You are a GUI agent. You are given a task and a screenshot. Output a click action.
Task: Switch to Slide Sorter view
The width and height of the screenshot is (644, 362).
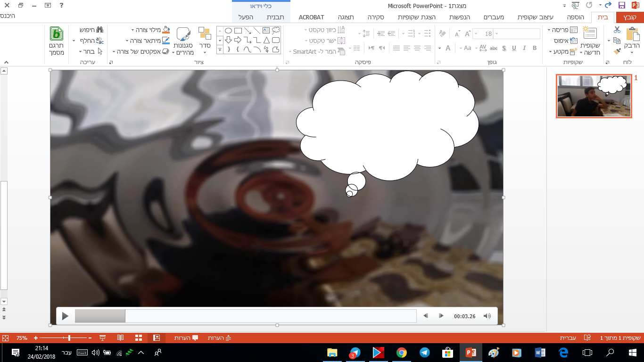pos(139,338)
